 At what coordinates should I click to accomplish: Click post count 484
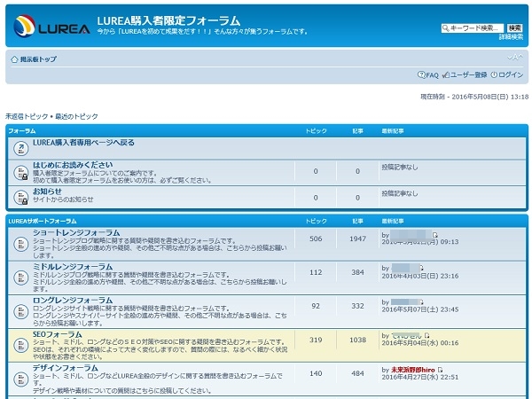357,373
